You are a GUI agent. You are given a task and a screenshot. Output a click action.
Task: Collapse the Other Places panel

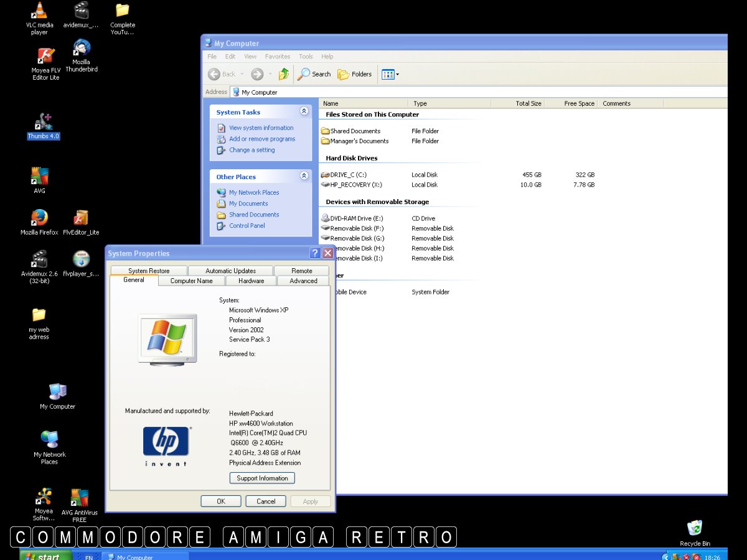coord(304,176)
